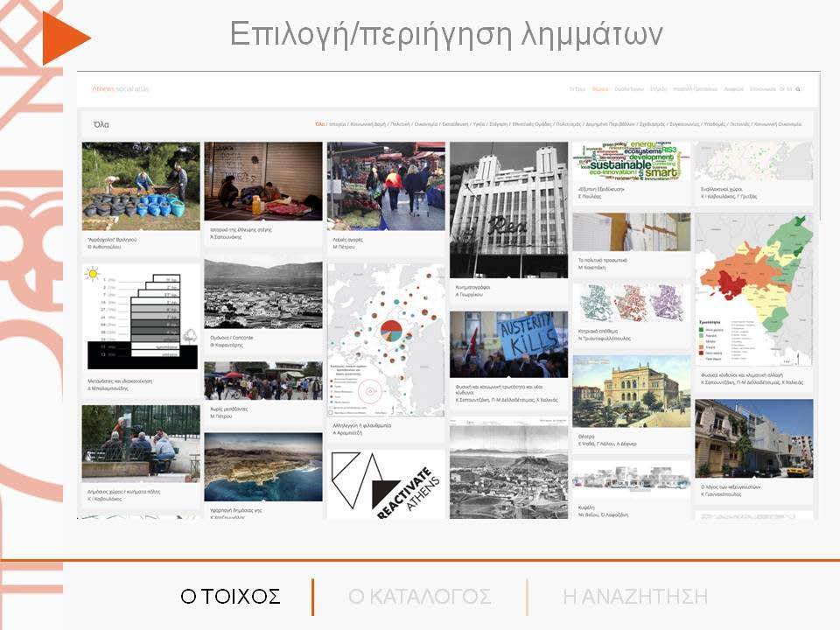Filter by Κοινωνική Οικονομία category

click(778, 124)
